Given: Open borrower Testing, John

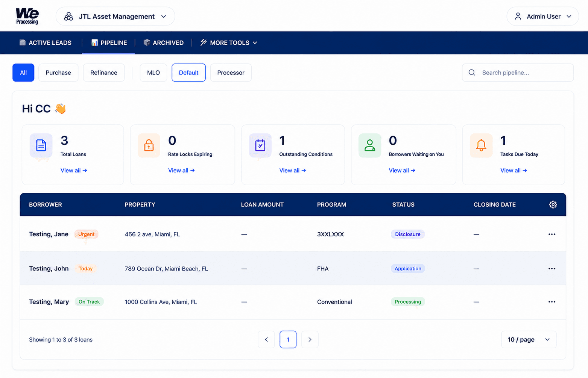Looking at the screenshot, I should coord(49,269).
